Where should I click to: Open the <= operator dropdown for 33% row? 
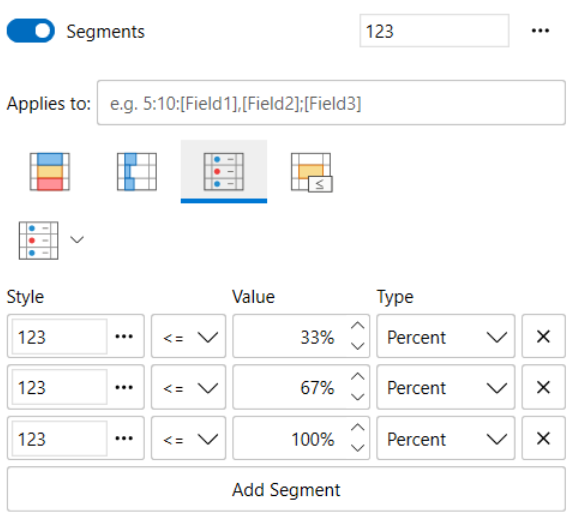pyautogui.click(x=189, y=336)
